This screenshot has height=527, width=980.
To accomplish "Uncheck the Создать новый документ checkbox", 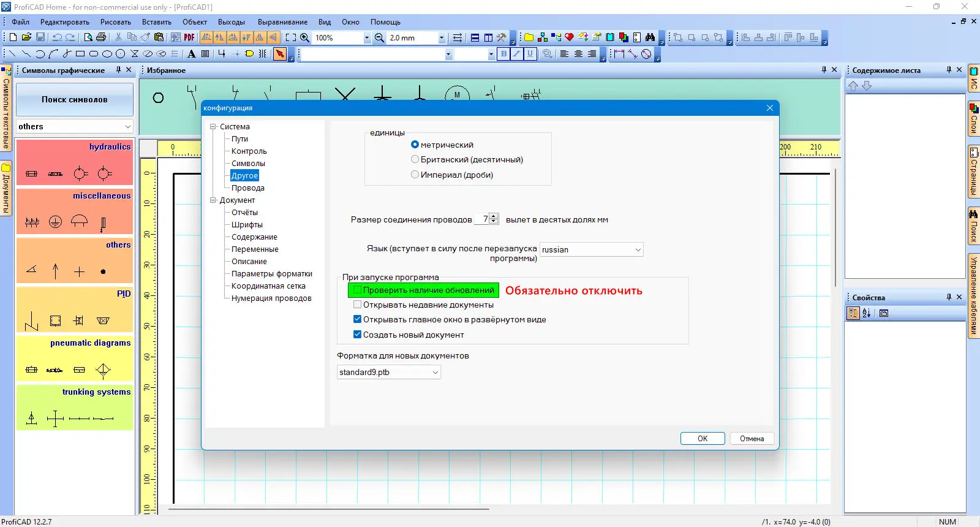I will click(x=357, y=335).
